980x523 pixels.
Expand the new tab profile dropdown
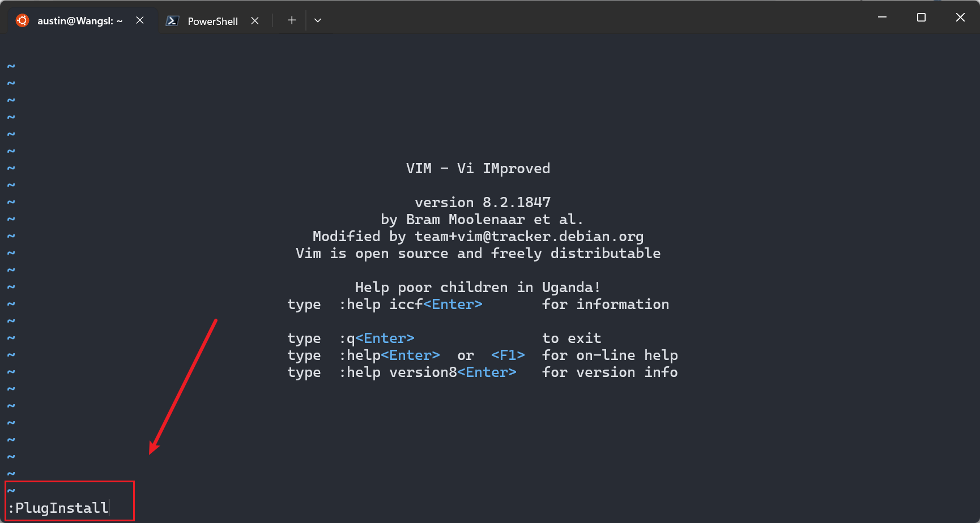point(318,20)
